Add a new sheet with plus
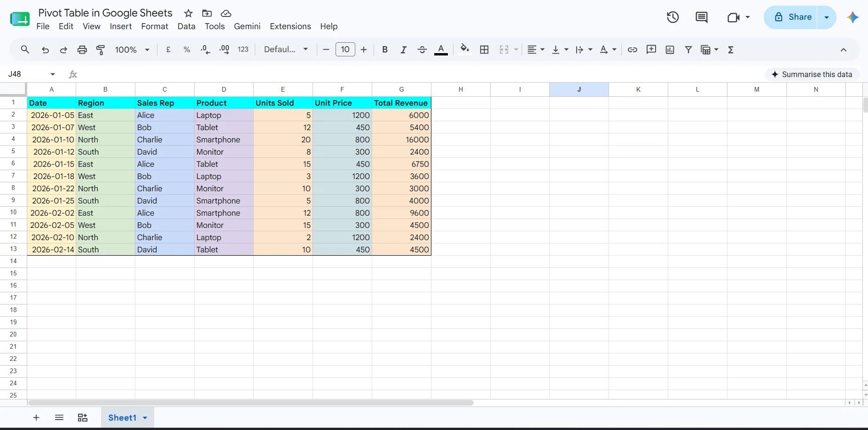 (x=36, y=417)
